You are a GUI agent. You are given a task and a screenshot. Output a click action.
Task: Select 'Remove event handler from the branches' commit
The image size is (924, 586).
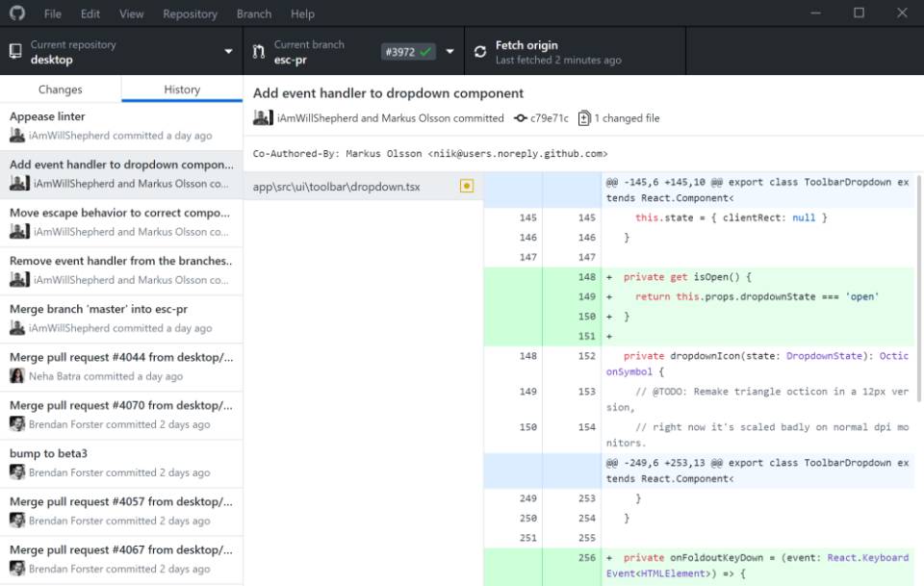[x=121, y=271]
